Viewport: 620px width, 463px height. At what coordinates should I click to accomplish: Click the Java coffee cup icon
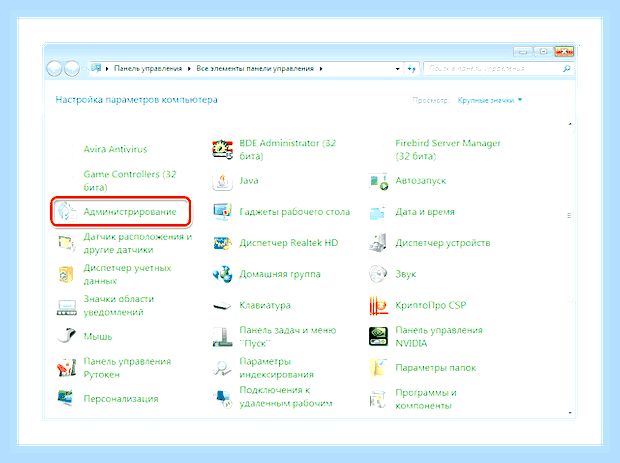223,181
